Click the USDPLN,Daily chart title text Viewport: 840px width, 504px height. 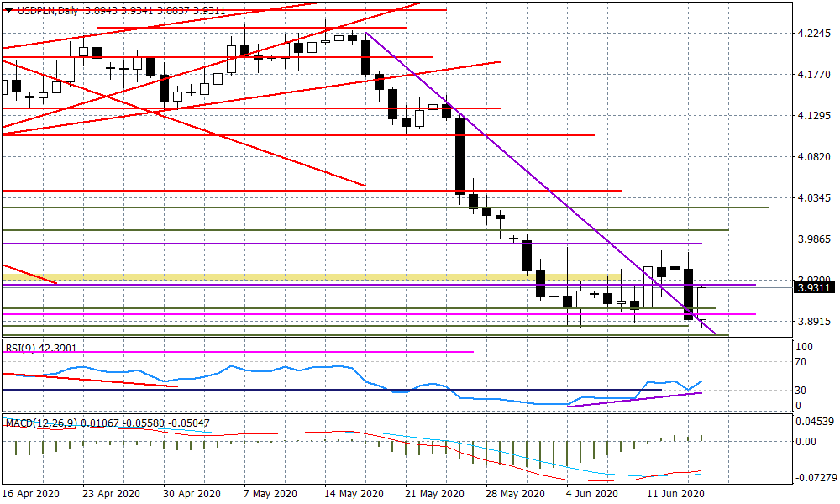48,10
